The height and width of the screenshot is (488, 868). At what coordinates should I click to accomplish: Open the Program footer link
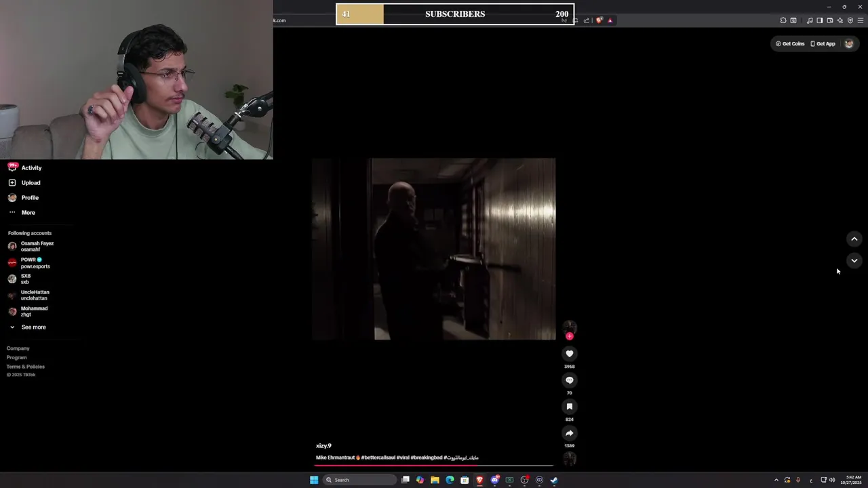(17, 357)
